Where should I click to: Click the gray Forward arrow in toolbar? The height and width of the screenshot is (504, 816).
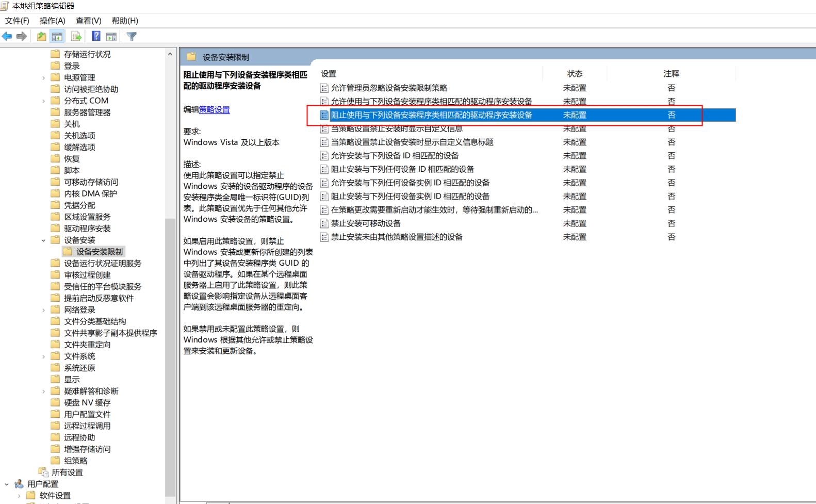click(x=22, y=36)
